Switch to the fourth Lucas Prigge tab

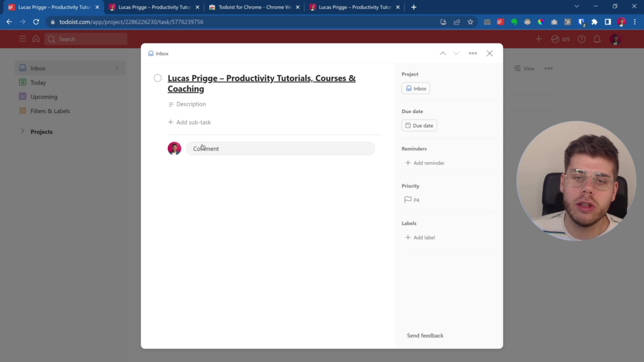coord(355,7)
